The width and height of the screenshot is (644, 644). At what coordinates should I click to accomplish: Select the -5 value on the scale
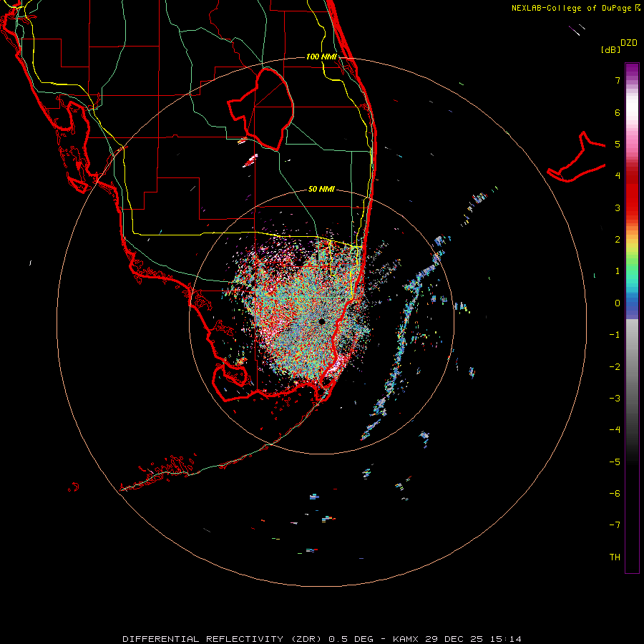click(x=615, y=462)
